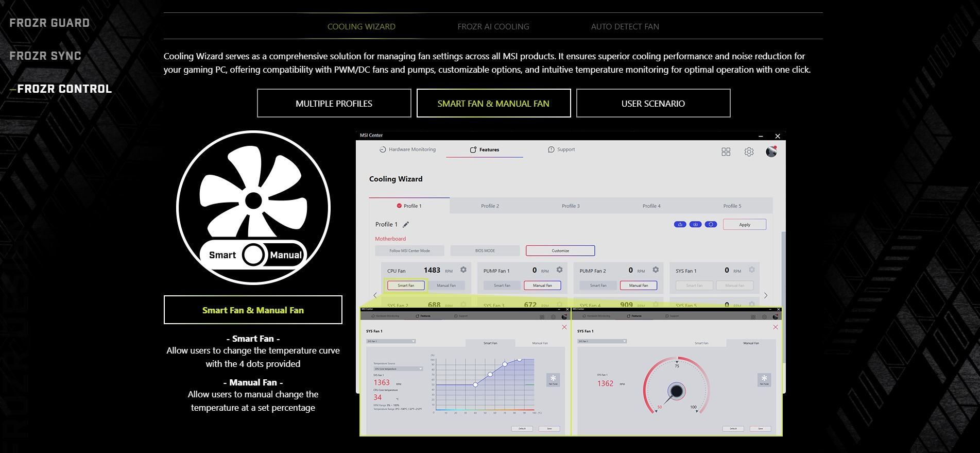Image resolution: width=980 pixels, height=453 pixels.
Task: Save the Smart Fan curve
Action: point(549,429)
